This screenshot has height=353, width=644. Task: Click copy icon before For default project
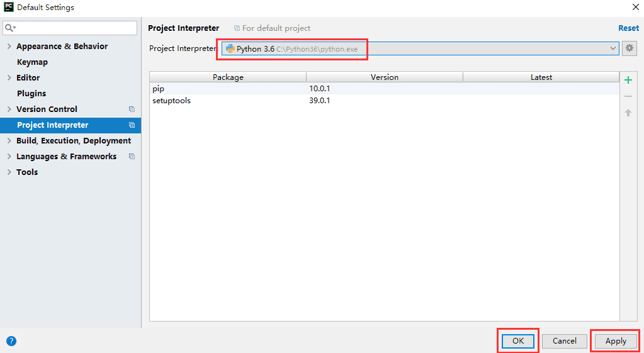click(x=237, y=28)
